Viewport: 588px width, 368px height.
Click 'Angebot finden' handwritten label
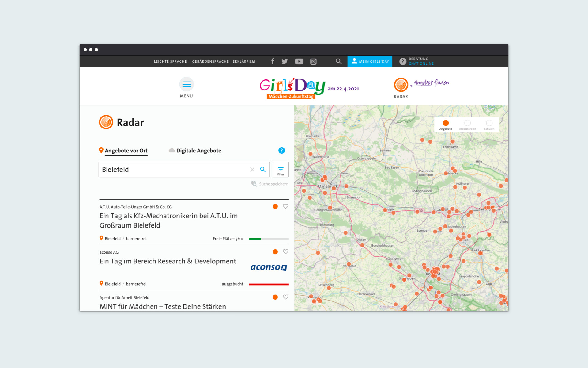click(432, 82)
